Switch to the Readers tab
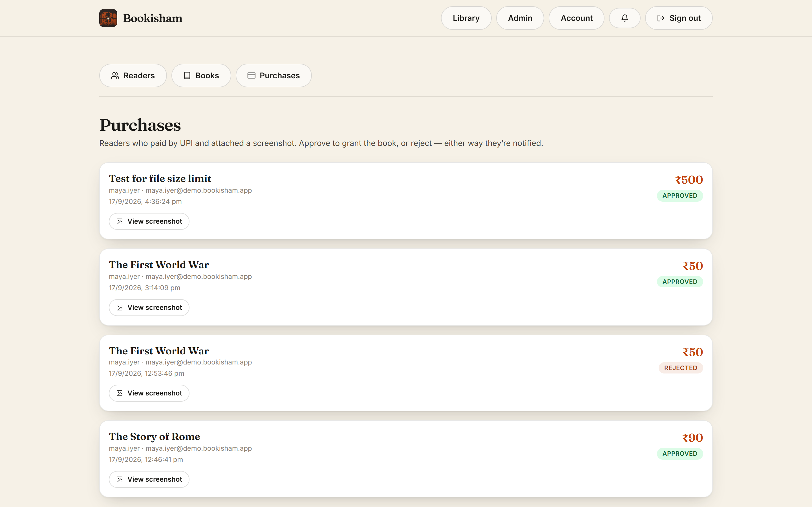This screenshot has width=812, height=507. point(133,75)
